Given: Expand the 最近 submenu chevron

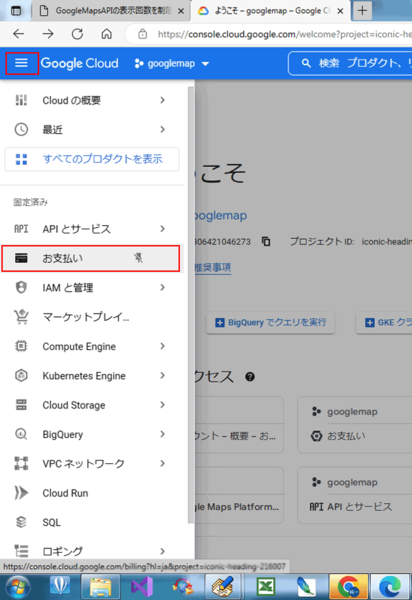Looking at the screenshot, I should pyautogui.click(x=163, y=130).
